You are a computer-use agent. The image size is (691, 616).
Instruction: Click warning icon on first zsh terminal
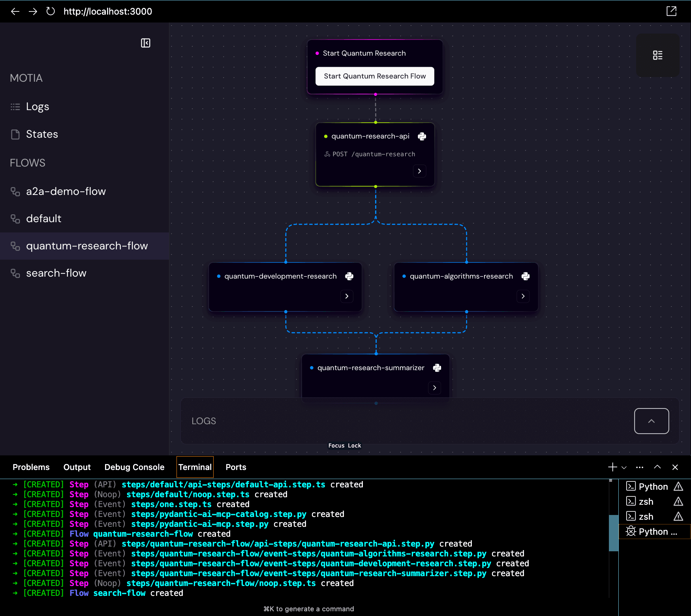point(678,502)
